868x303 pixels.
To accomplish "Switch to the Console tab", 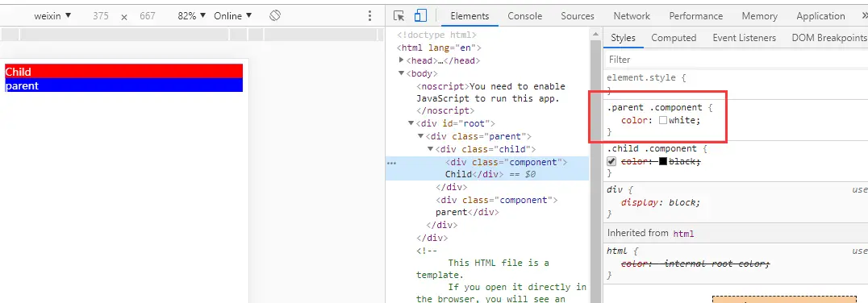I will pos(525,16).
